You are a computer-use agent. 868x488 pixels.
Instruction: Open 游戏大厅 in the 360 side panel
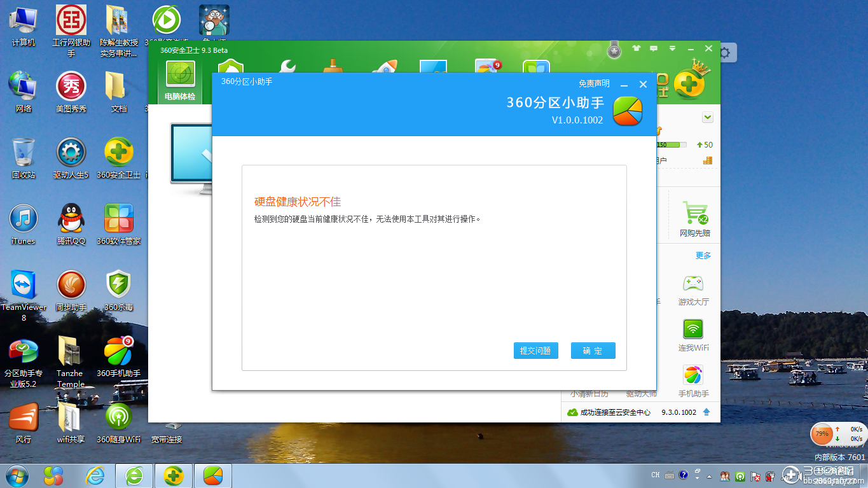[x=693, y=290]
